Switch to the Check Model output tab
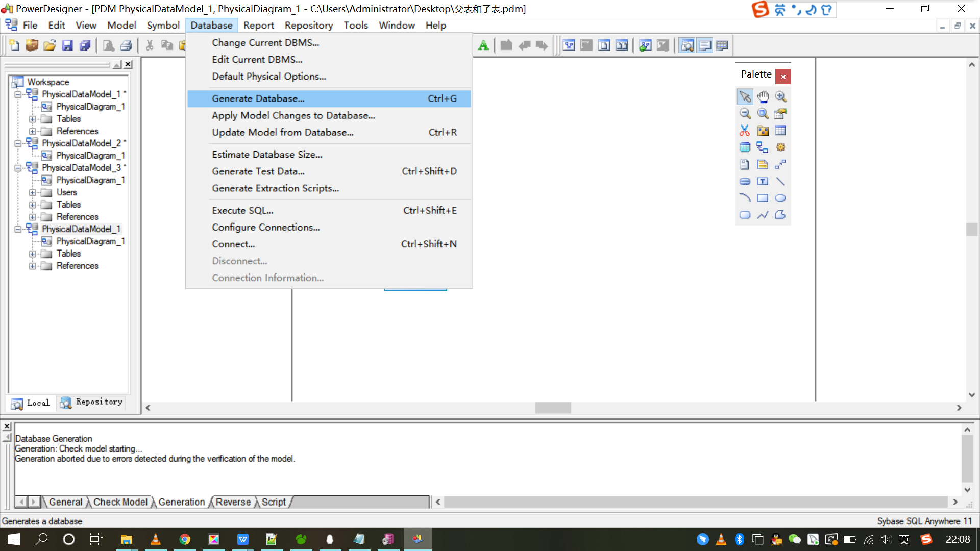 pos(120,502)
